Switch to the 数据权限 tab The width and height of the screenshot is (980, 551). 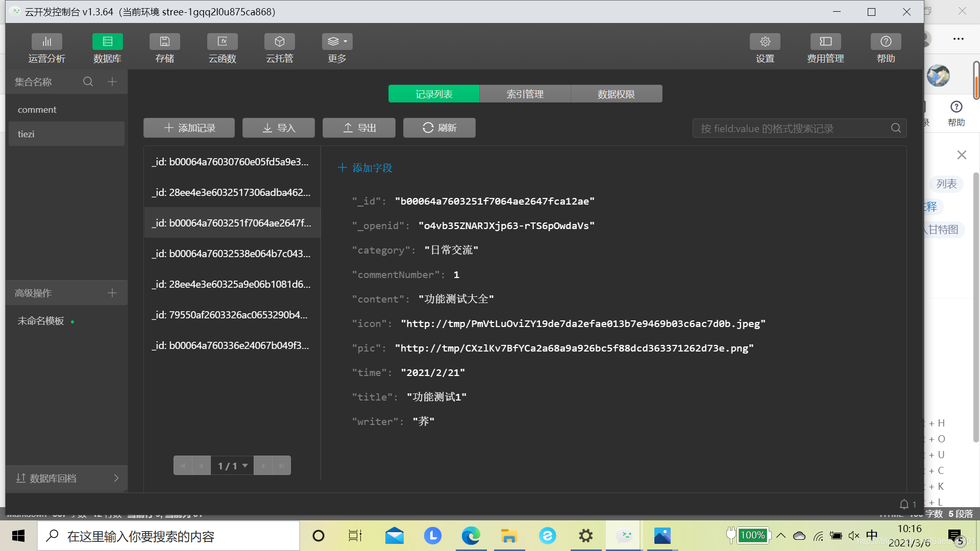click(616, 94)
